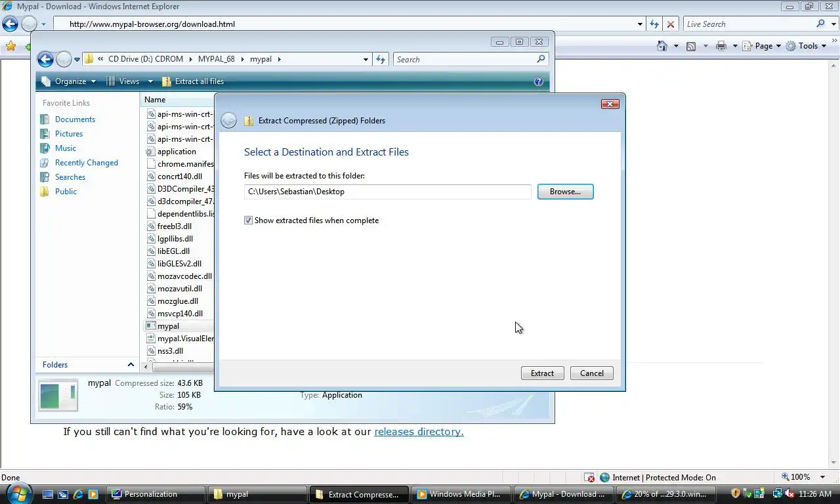Click the Extract button

point(542,373)
